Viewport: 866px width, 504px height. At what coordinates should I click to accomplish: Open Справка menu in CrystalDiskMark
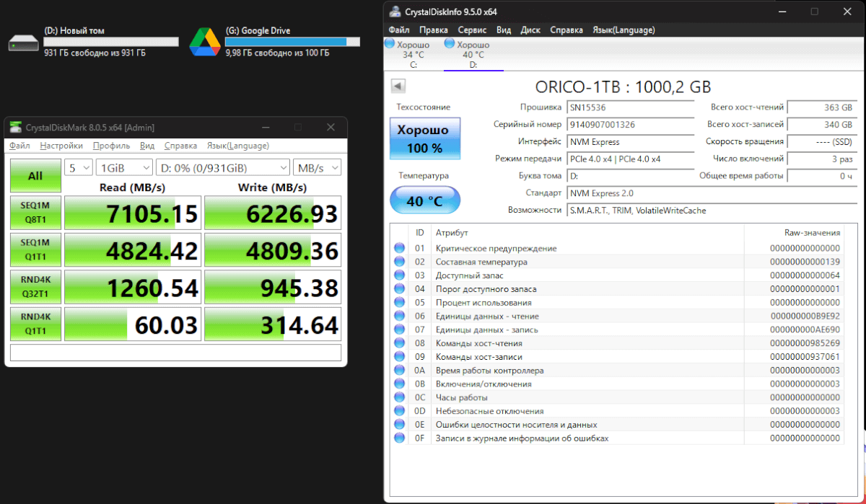(x=180, y=146)
